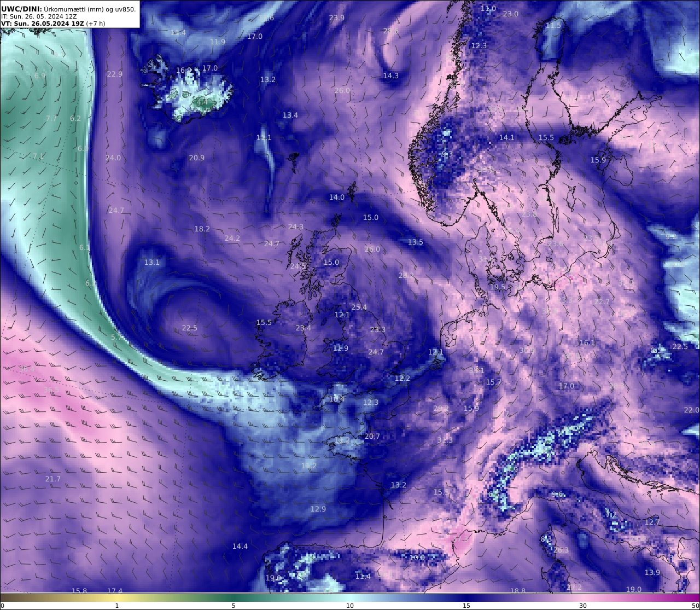This screenshot has width=700, height=610.
Task: Click the 13.9 value label
Action: tap(652, 572)
